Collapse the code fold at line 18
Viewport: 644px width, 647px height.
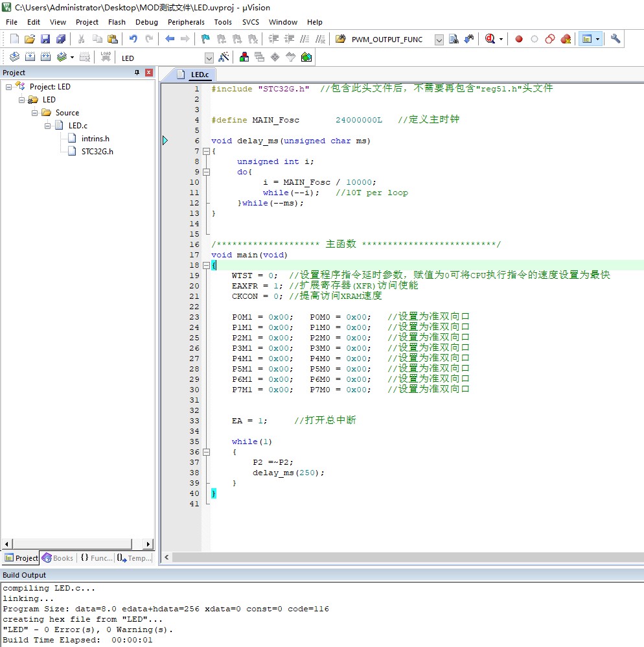click(206, 265)
